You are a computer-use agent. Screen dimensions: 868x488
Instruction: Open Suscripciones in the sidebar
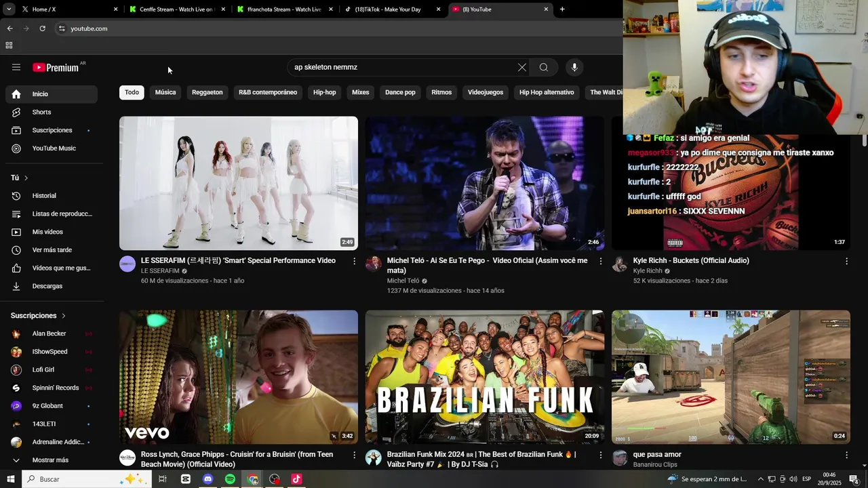[52, 130]
